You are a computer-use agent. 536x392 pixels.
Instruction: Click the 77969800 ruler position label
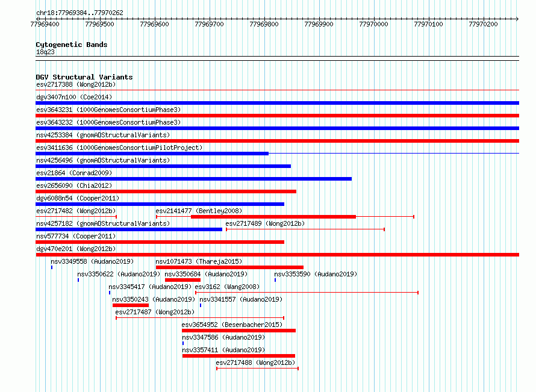point(264,24)
